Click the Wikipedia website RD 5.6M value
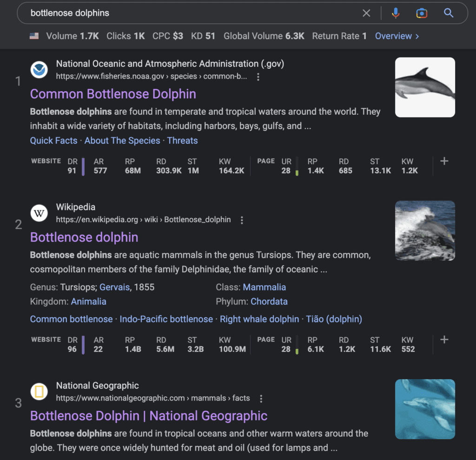Image resolution: width=476 pixels, height=460 pixels. (x=165, y=349)
